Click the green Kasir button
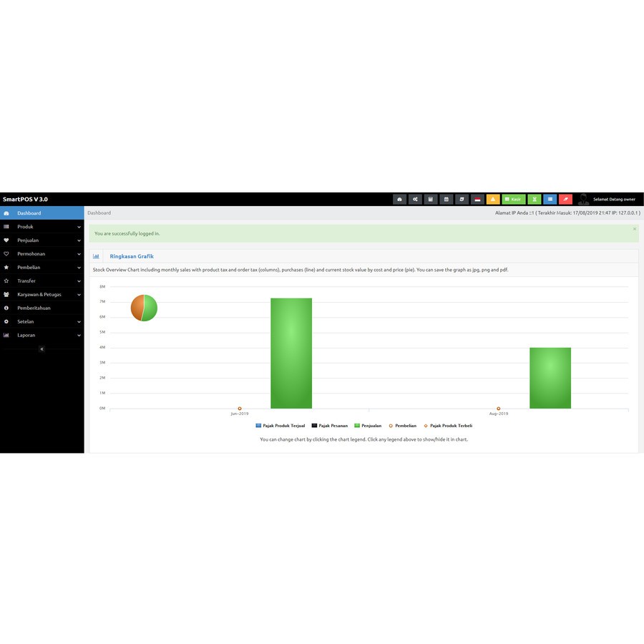 point(514,199)
